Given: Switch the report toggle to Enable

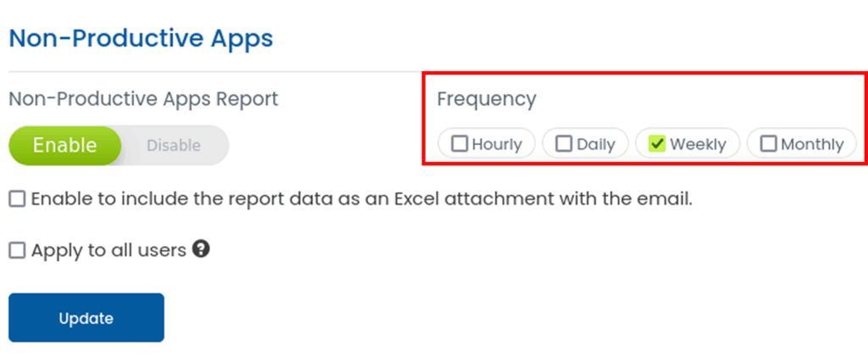Looking at the screenshot, I should pyautogui.click(x=65, y=145).
